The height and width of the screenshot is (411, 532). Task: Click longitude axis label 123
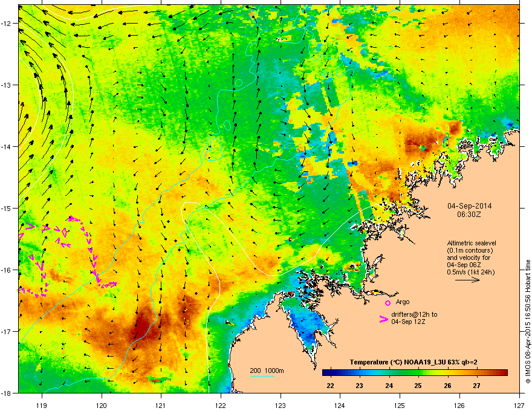[x=281, y=405]
